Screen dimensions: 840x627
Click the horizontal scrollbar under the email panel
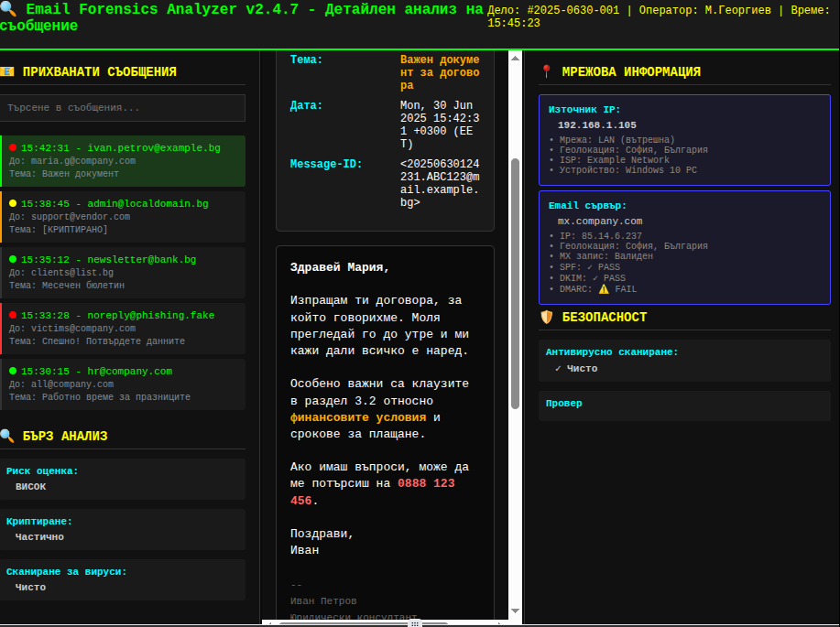[365, 623]
